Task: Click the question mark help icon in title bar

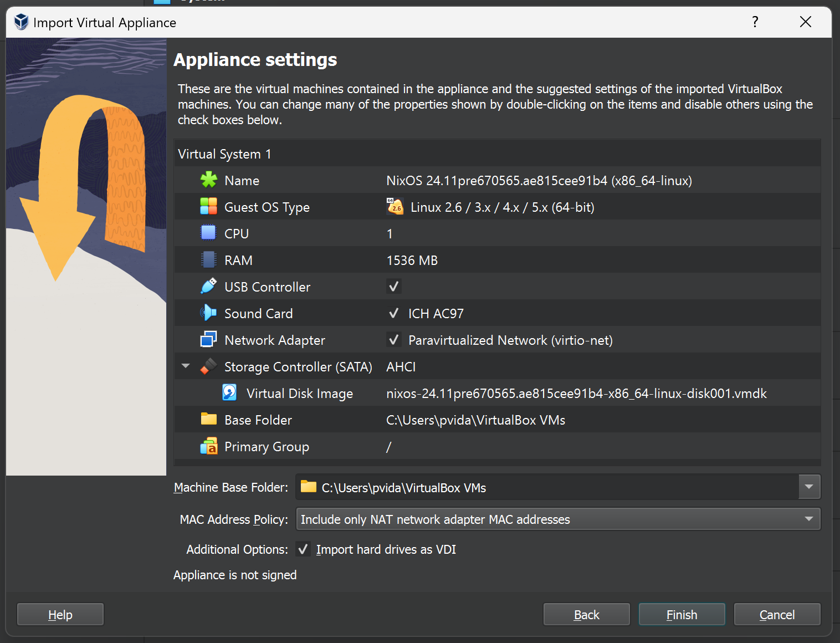Action: pyautogui.click(x=755, y=22)
